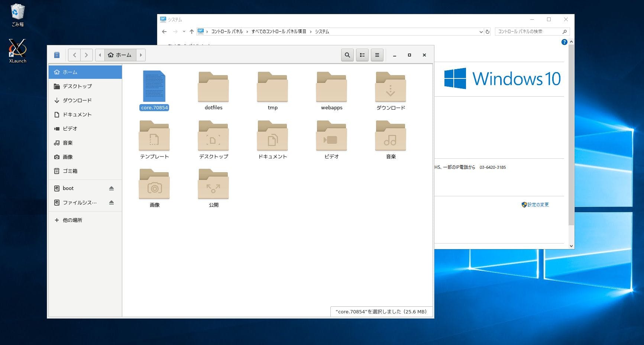
Task: Click the help question mark in System window
Action: [x=564, y=42]
